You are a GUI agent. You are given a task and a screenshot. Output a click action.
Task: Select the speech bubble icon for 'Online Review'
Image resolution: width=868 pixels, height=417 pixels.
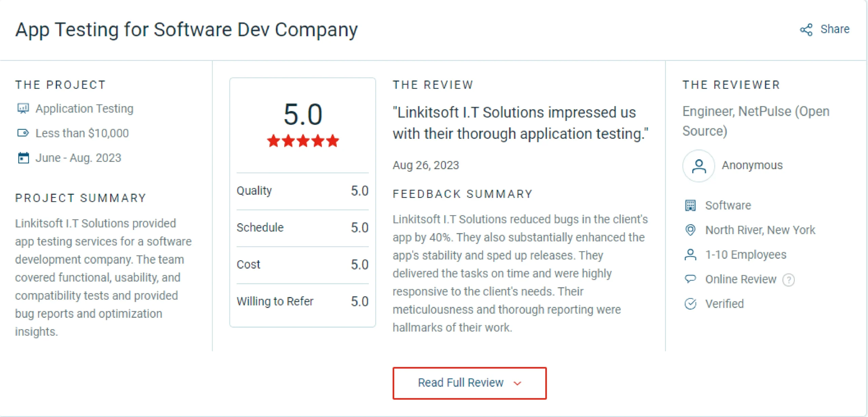(690, 279)
